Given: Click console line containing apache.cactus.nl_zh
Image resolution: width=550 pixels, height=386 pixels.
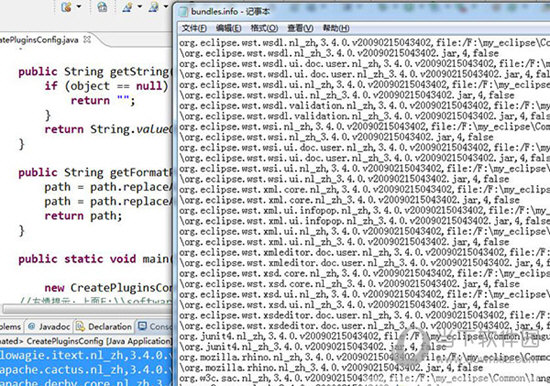Looking at the screenshot, I should click(x=86, y=369).
